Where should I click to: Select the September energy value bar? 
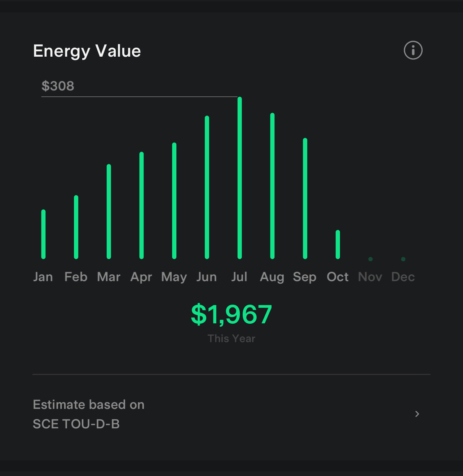[x=305, y=198]
